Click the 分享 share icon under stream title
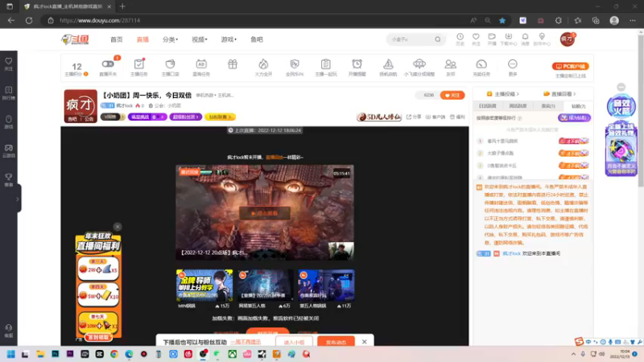This screenshot has width=644, height=362. tap(414, 117)
